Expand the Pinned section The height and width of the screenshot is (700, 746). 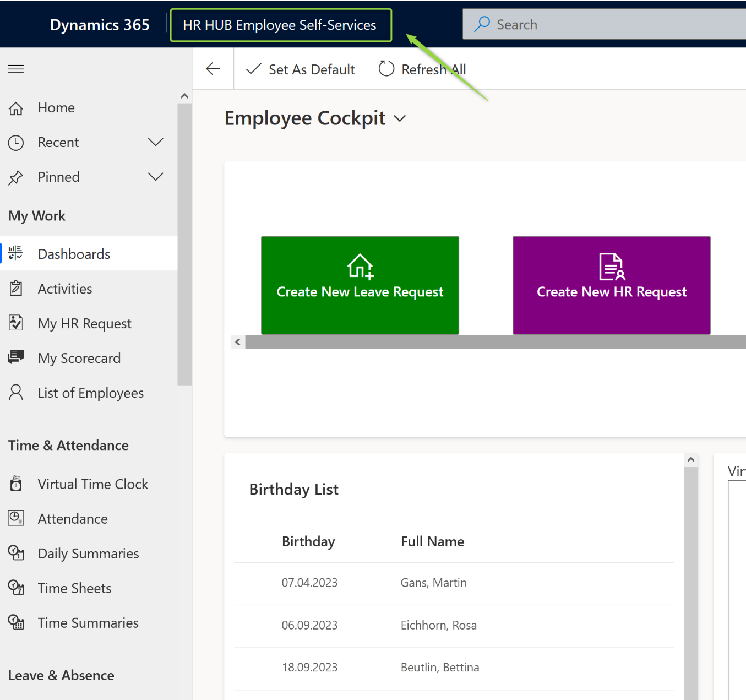click(156, 177)
